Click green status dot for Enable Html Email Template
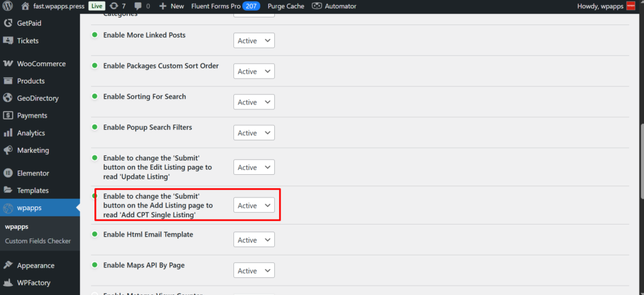The height and width of the screenshot is (295, 644). [x=96, y=235]
